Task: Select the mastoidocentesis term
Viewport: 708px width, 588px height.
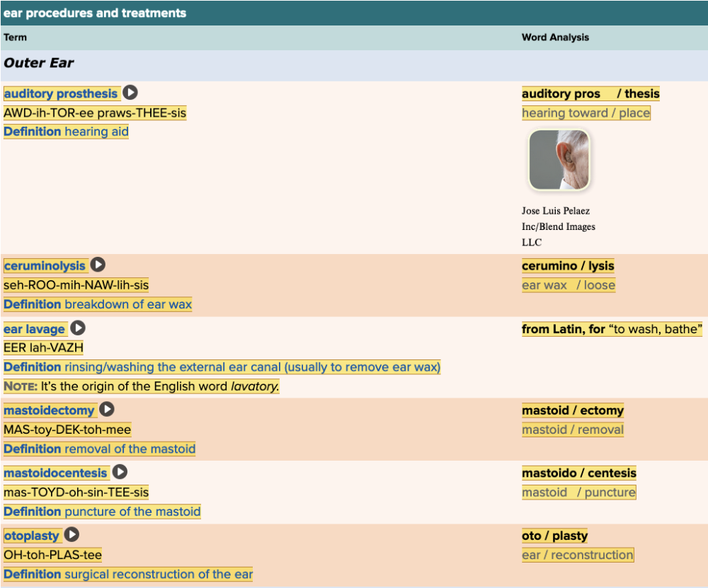Action: pos(56,473)
